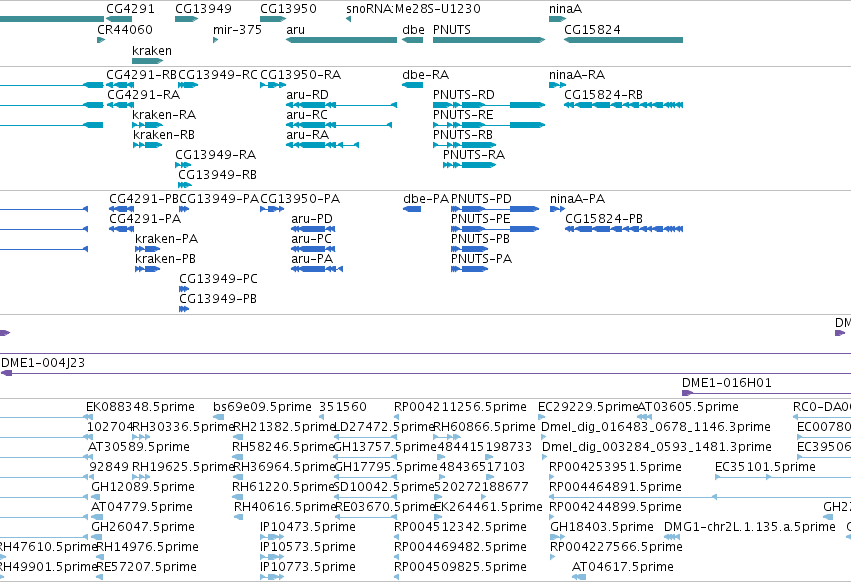This screenshot has height=582, width=851.
Task: Select the aru-PC protein model
Action: [313, 249]
